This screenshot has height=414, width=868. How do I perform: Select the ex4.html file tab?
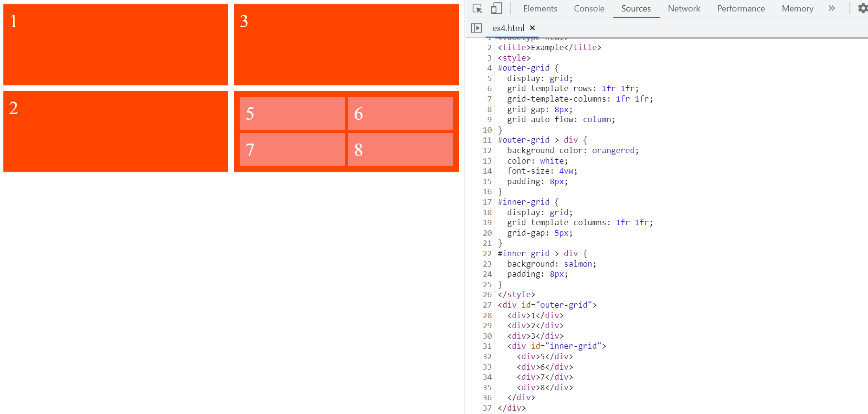(x=508, y=28)
